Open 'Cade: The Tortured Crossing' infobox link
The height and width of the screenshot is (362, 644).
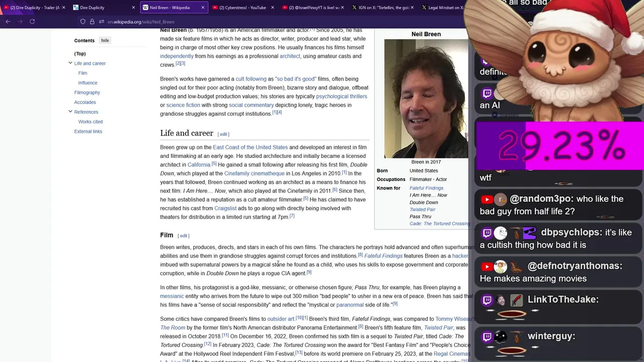[439, 224]
